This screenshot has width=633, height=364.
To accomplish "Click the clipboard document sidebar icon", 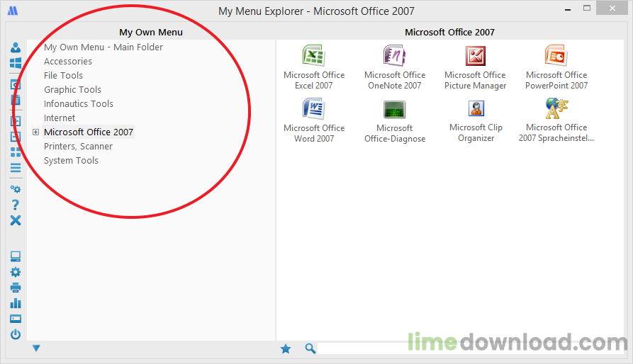I will [x=16, y=100].
